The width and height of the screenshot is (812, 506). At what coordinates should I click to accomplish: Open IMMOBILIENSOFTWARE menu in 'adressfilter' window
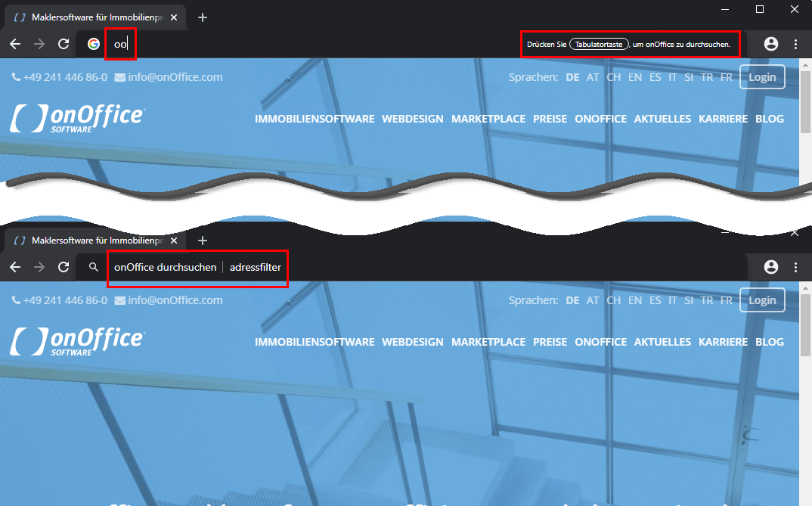315,342
